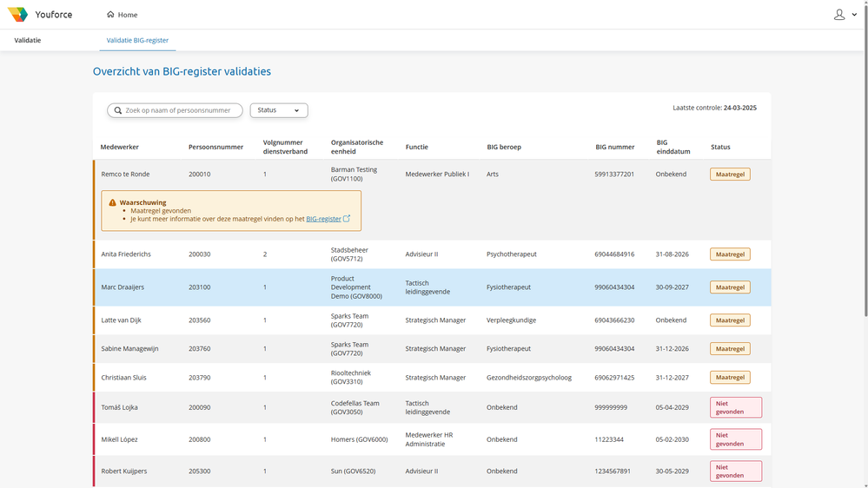Image resolution: width=868 pixels, height=488 pixels.
Task: Sort by the Medewerker column header
Action: [120, 147]
